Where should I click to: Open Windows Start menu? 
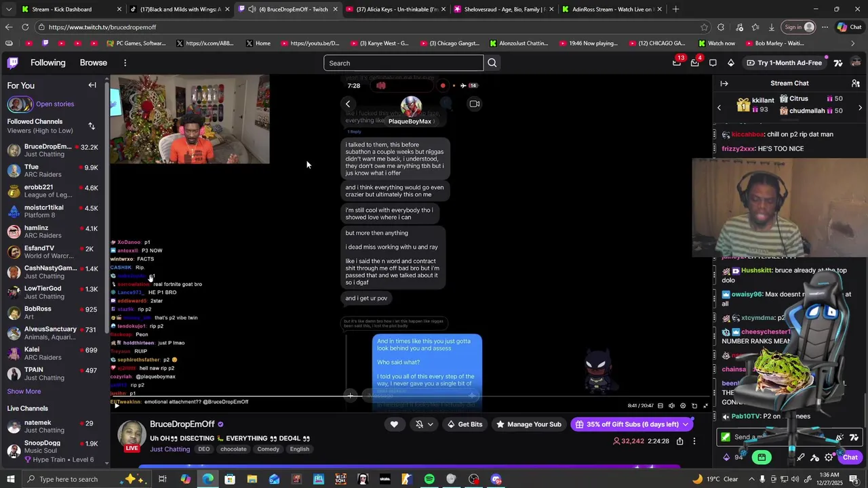pos(12,479)
